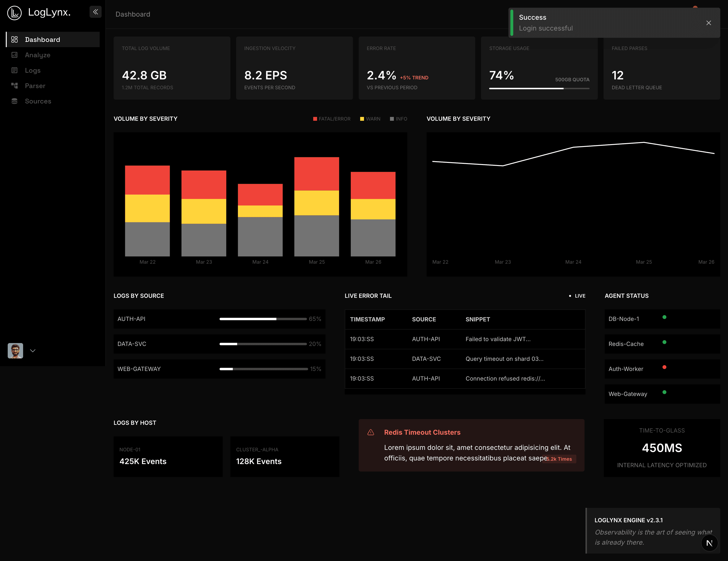Open the Analyze section

pyautogui.click(x=37, y=55)
